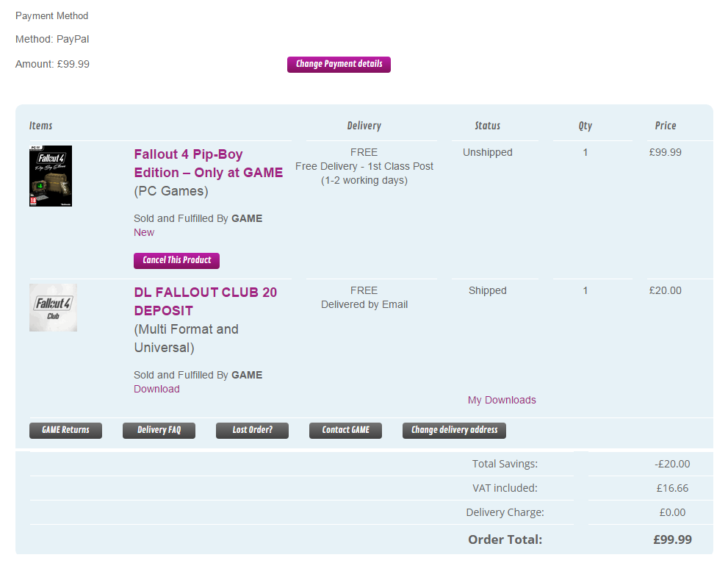Go to My Downloads
The width and height of the screenshot is (728, 563).
(502, 400)
